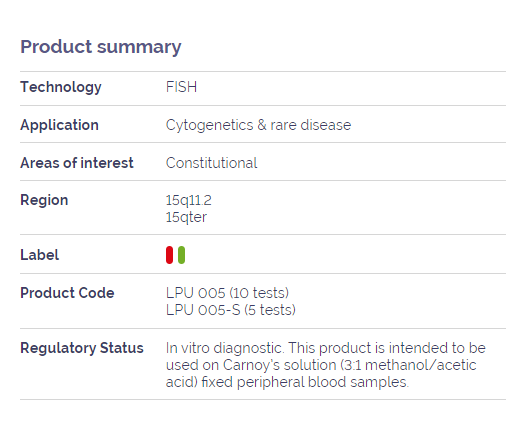Click the green label color pill
Viewport: 526px width, 428px height.
[x=181, y=255]
